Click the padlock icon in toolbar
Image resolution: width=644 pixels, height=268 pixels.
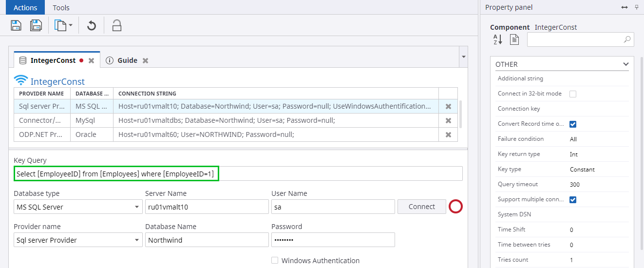coord(116,25)
